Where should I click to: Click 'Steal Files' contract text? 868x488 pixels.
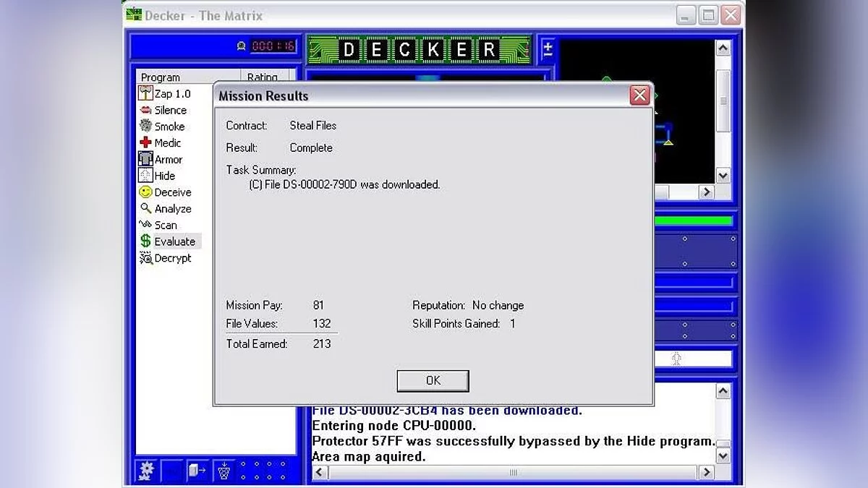(313, 125)
